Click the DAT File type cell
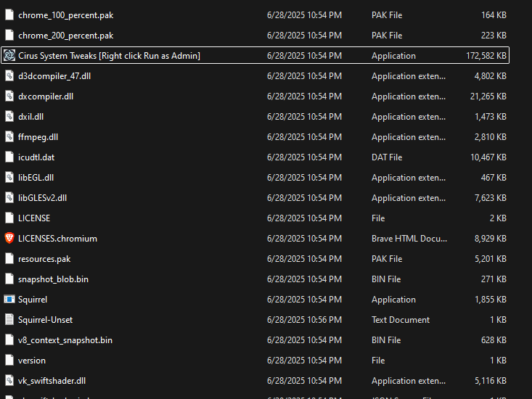Image resolution: width=532 pixels, height=399 pixels. 387,157
